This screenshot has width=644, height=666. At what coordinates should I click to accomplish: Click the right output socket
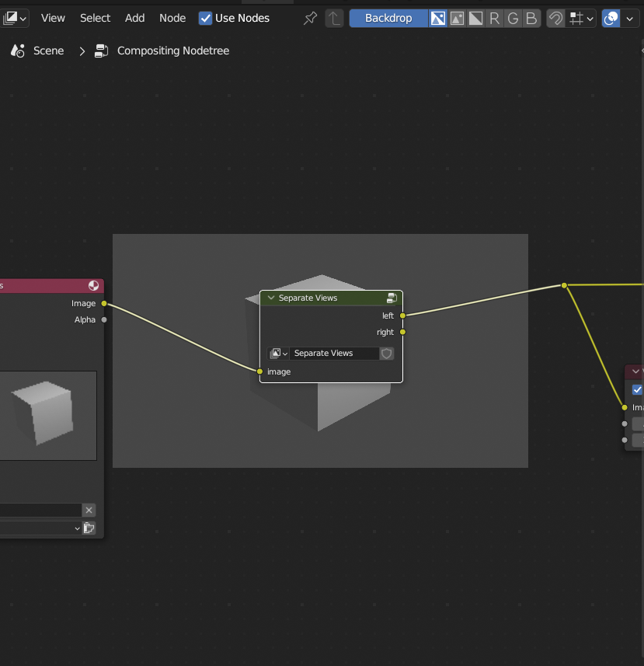click(403, 332)
